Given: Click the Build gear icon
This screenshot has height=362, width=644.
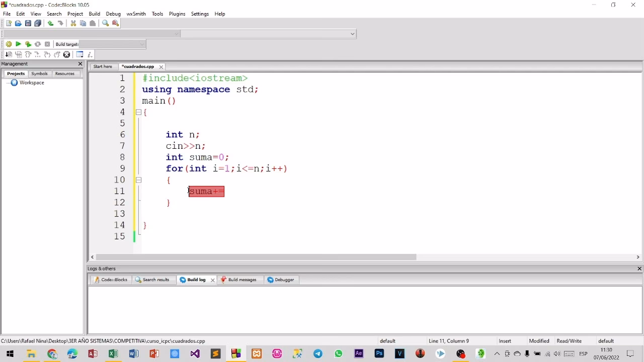Looking at the screenshot, I should pos(9,44).
